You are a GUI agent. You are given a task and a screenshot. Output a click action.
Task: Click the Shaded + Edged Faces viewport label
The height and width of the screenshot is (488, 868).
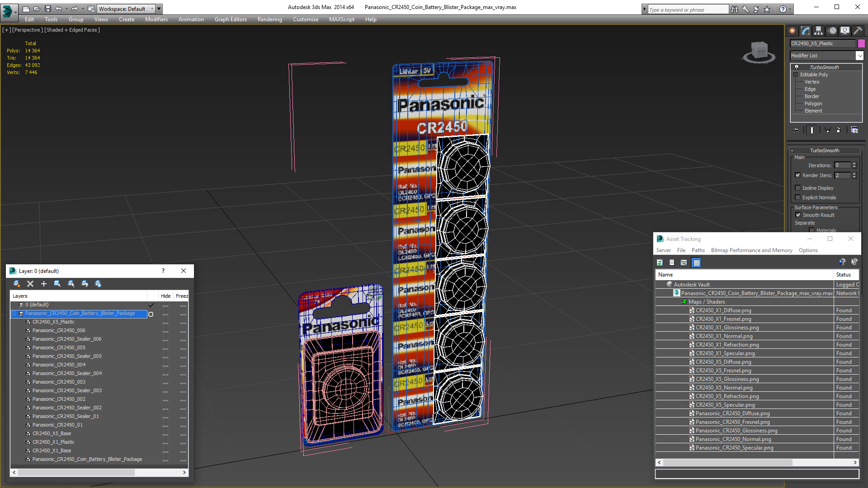(x=72, y=30)
